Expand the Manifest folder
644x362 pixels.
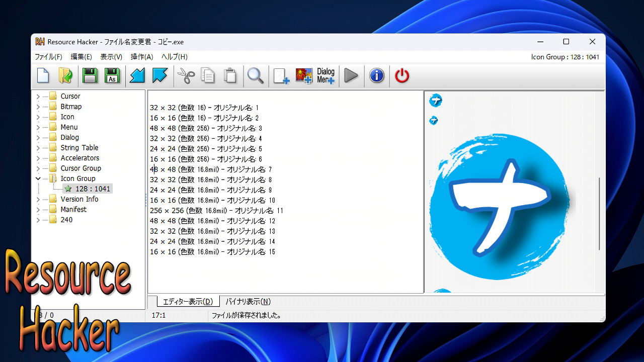click(38, 210)
